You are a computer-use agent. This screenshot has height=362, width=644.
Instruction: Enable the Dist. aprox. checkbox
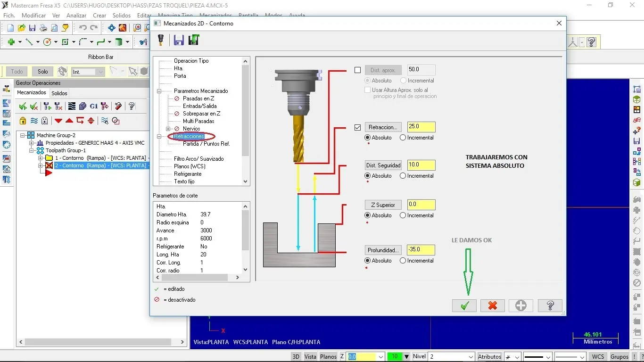[x=357, y=70]
